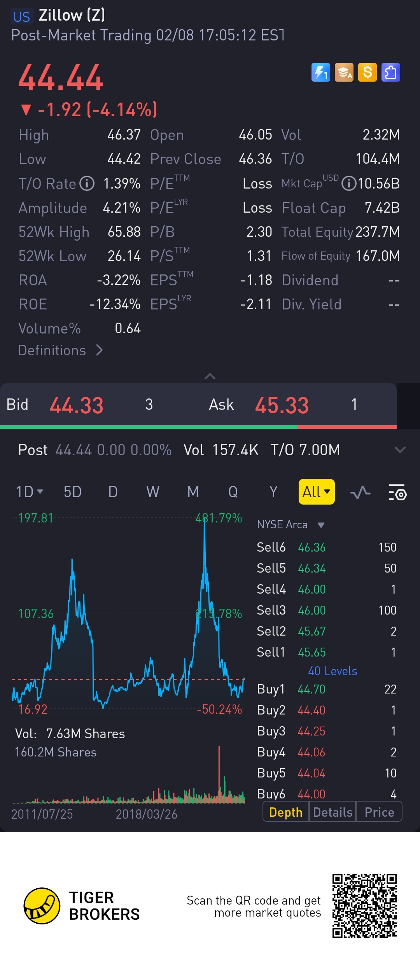The height and width of the screenshot is (980, 420).
Task: View the 40 Levels order book
Action: [332, 671]
